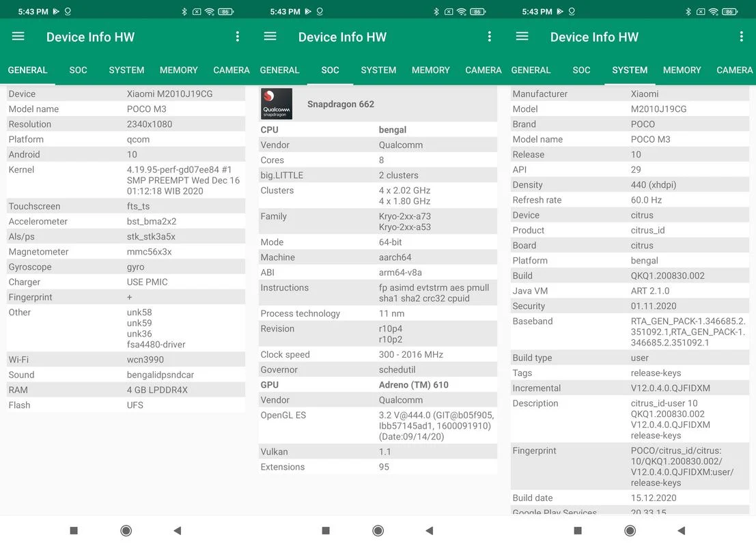Tap Snapdragon 662 title text

341,104
